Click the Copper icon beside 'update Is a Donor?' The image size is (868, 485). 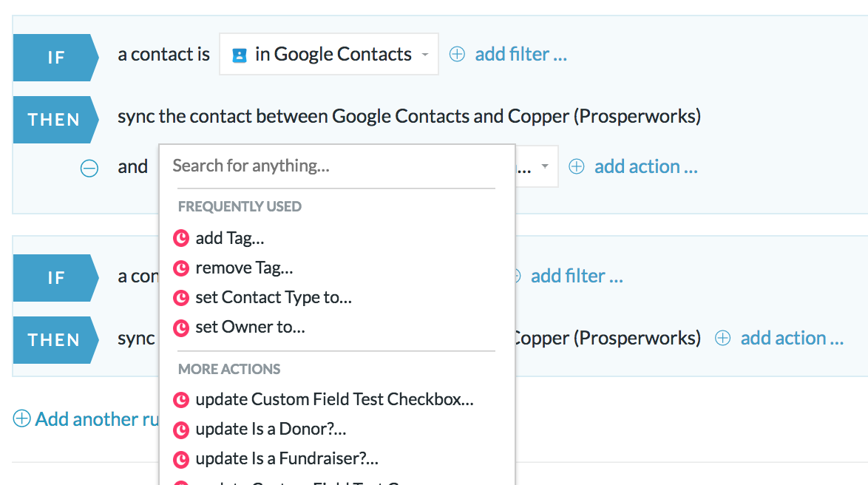coord(181,430)
